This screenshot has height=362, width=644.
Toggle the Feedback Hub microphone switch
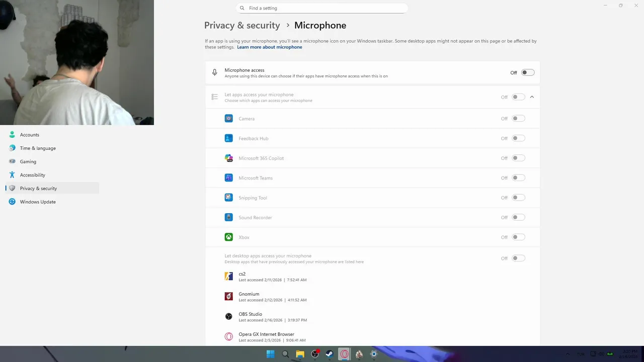pyautogui.click(x=518, y=138)
